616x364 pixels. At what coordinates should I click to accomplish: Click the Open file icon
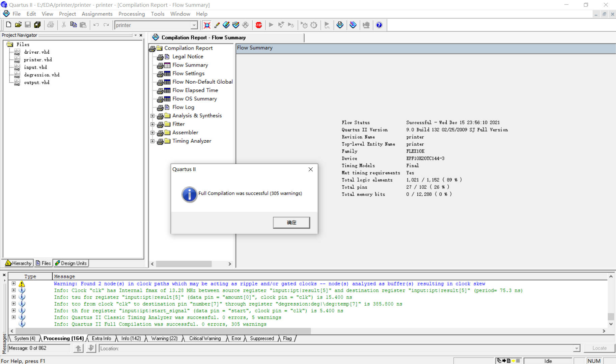[x=18, y=25]
